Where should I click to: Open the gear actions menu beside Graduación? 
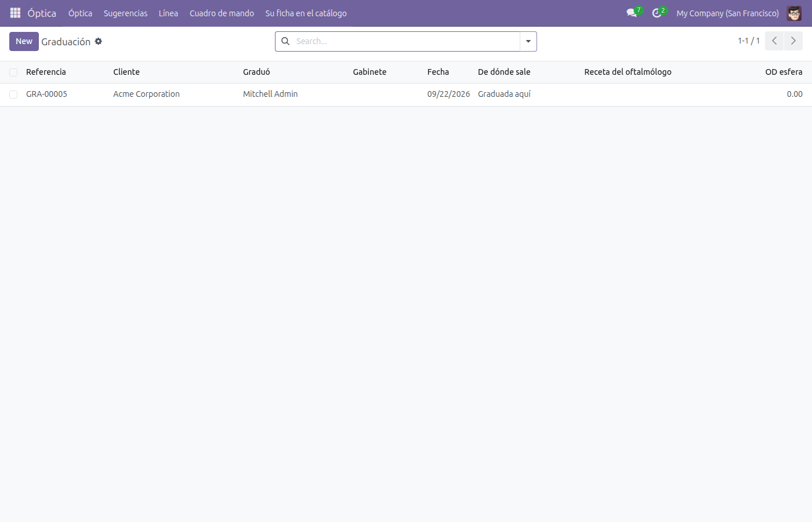(99, 41)
